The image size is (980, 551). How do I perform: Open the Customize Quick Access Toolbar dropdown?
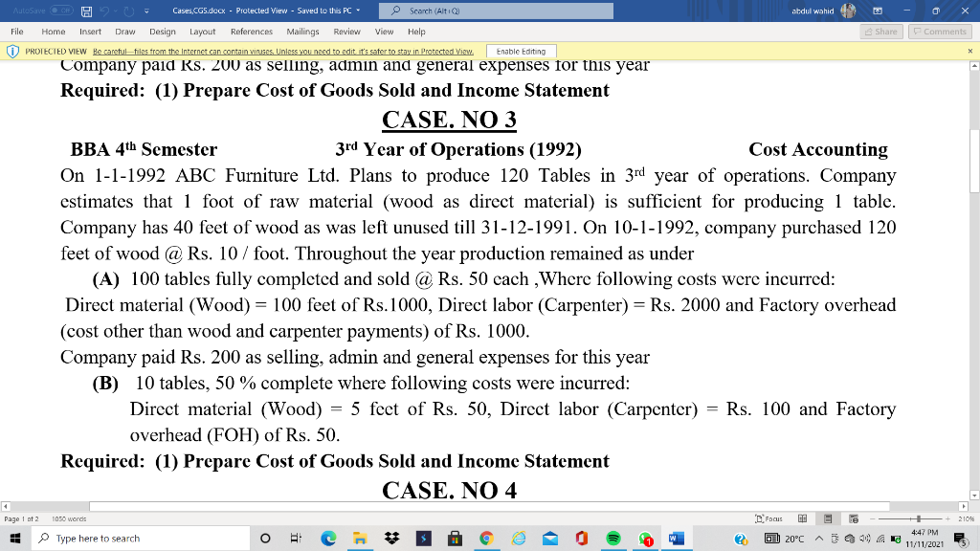click(x=146, y=10)
